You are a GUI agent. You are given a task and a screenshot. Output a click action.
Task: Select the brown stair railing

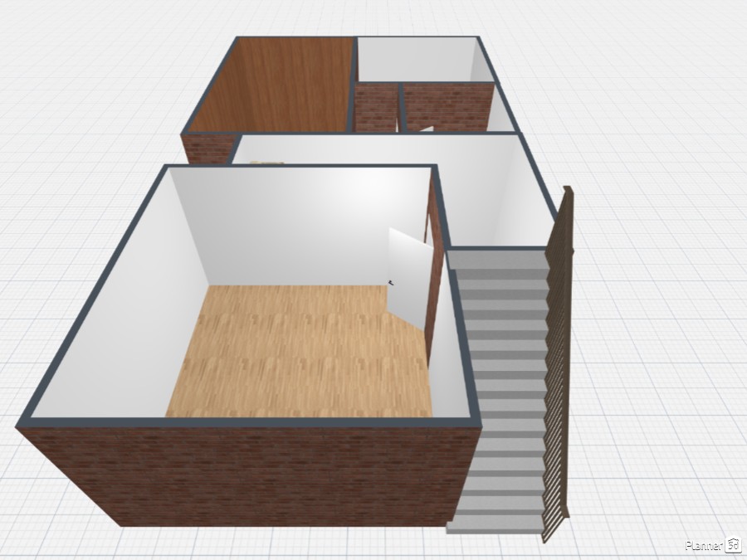(x=559, y=365)
